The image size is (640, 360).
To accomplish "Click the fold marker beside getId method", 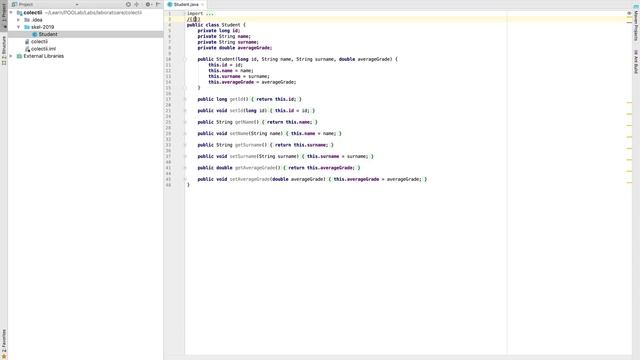I will pos(184,99).
